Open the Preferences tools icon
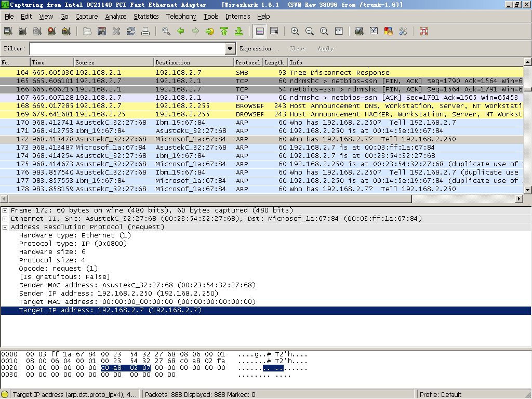The height and width of the screenshot is (399, 532). (403, 31)
